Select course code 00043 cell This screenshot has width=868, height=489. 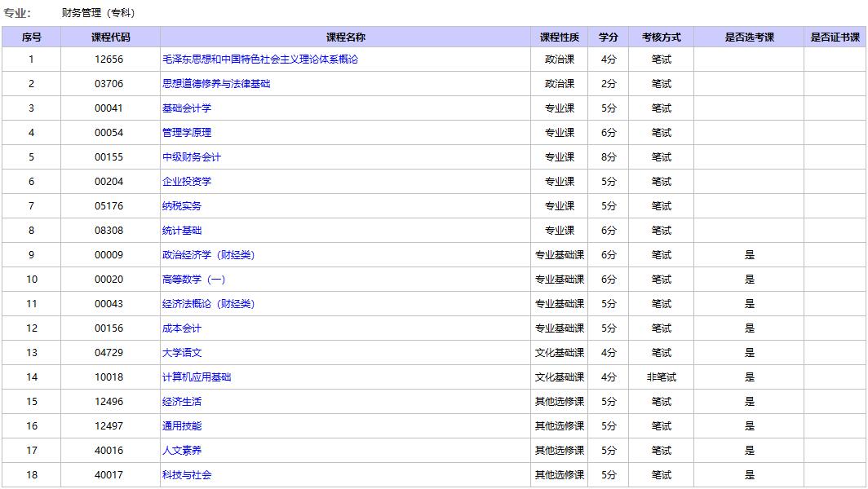tap(109, 304)
